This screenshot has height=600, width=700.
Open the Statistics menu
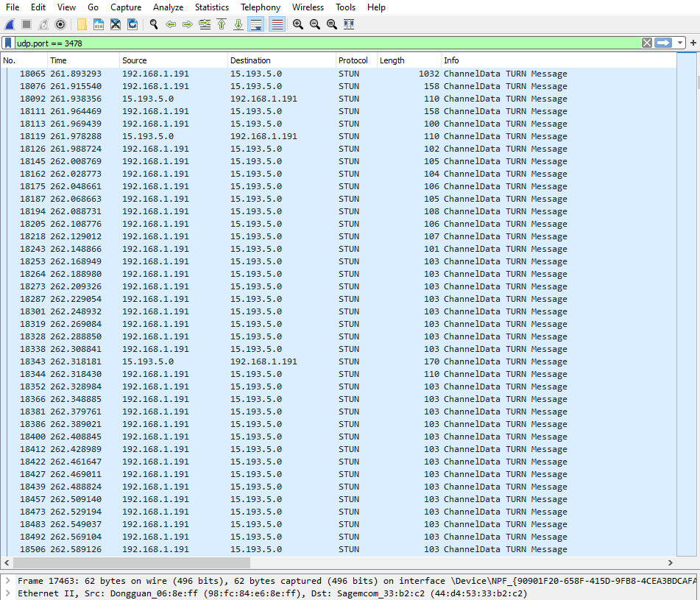(x=212, y=7)
